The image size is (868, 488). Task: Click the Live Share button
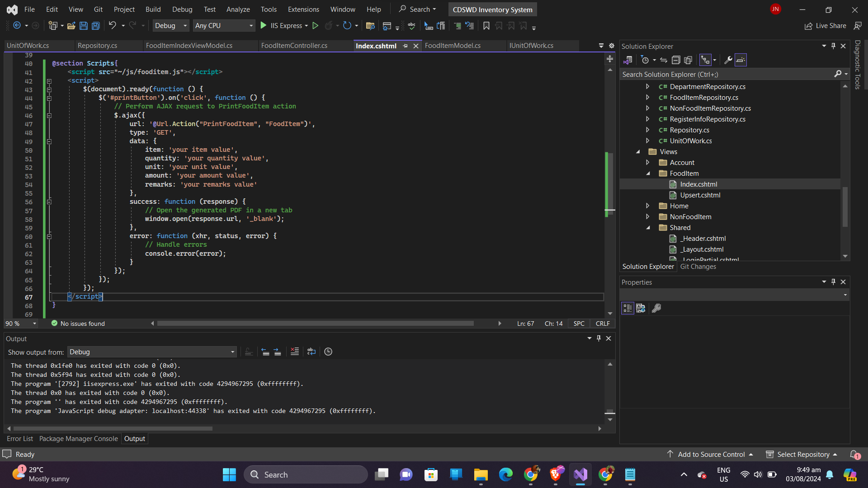(825, 26)
